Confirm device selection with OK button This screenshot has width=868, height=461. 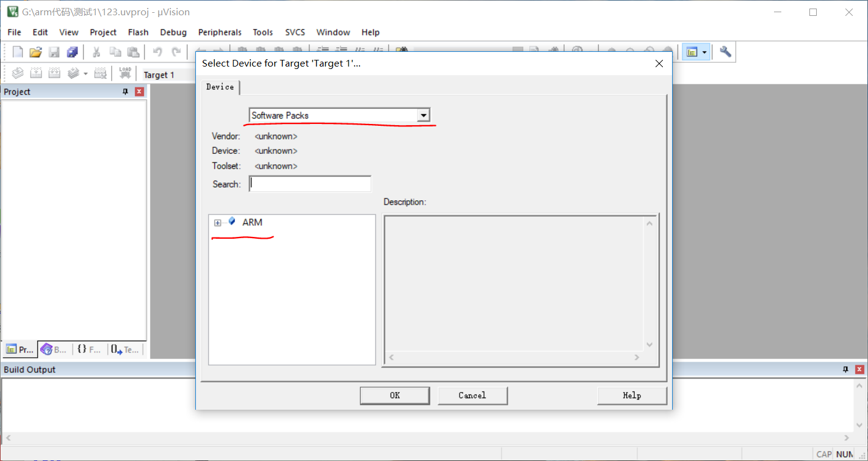(x=395, y=396)
